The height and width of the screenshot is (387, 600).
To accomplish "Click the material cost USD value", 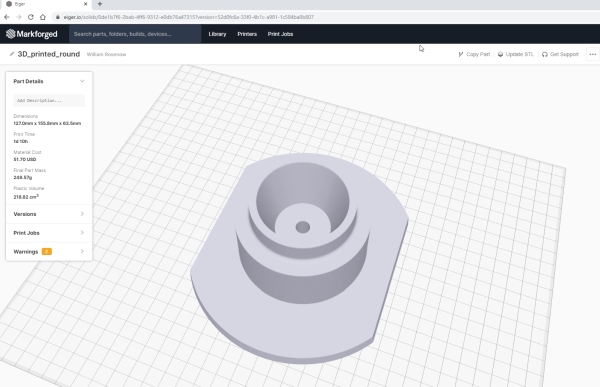I will [x=25, y=159].
